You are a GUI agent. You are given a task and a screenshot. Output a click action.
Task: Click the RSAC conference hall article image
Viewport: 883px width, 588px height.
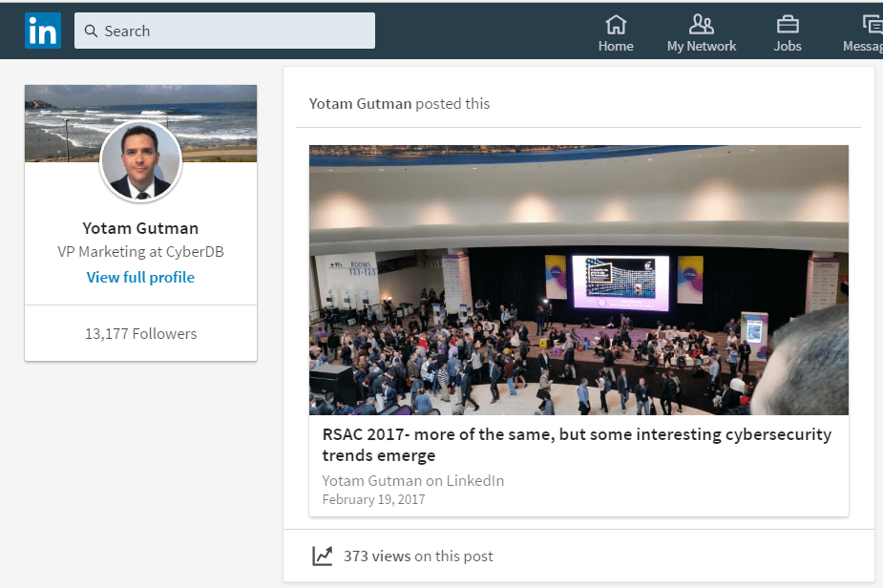[578, 280]
